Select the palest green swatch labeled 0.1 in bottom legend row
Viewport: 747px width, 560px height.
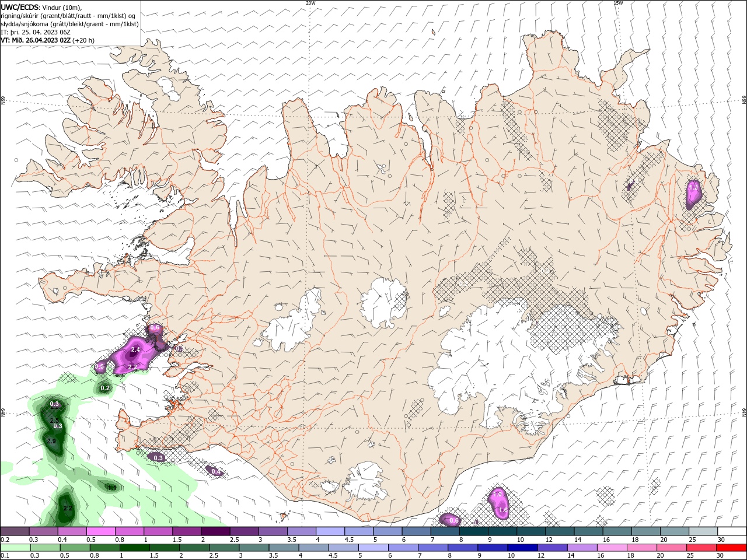click(15, 548)
